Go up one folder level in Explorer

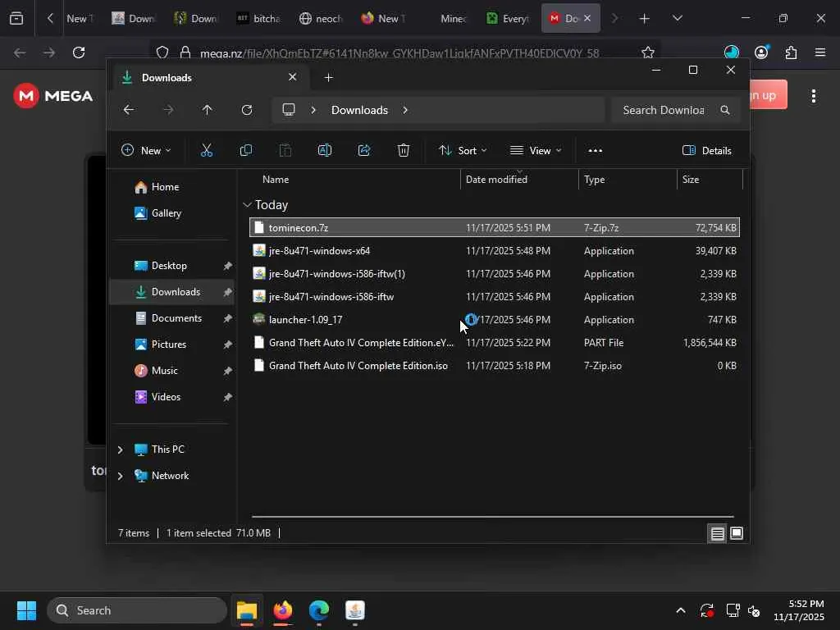click(x=207, y=110)
